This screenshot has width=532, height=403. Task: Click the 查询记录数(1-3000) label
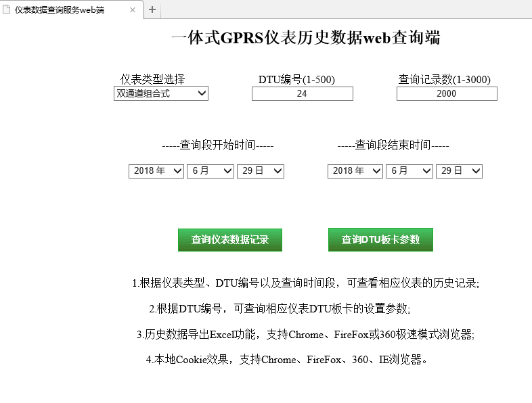(444, 79)
